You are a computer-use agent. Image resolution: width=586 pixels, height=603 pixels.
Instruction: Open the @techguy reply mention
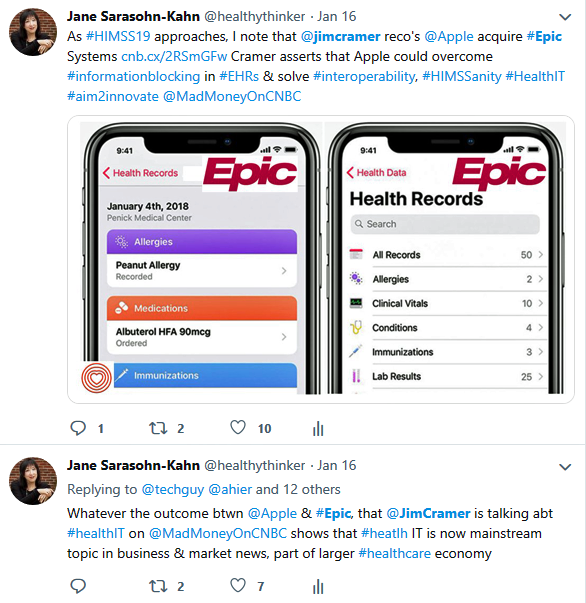pos(173,489)
